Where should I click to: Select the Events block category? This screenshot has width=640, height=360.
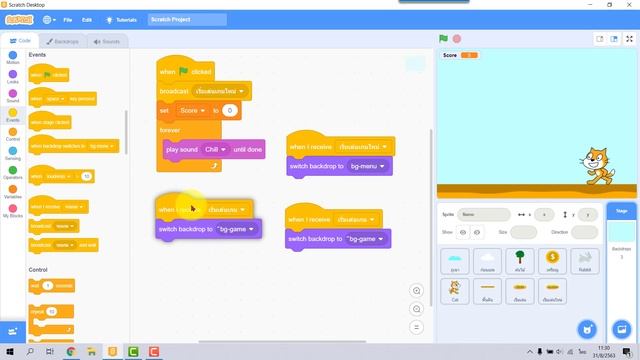click(13, 115)
